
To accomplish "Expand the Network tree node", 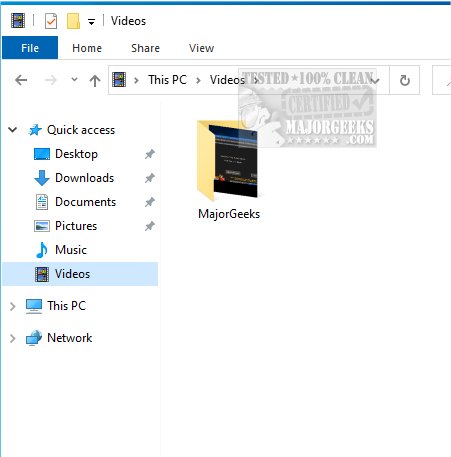I will [13, 338].
